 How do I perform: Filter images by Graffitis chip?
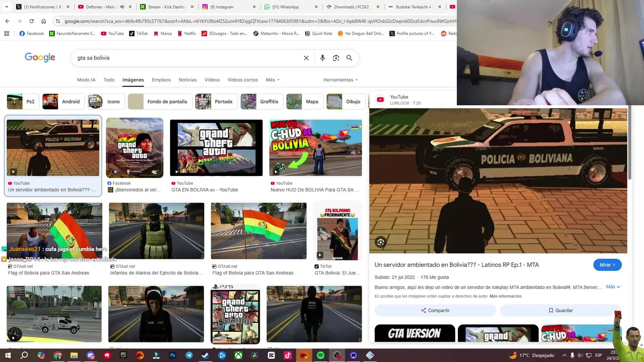(261, 102)
